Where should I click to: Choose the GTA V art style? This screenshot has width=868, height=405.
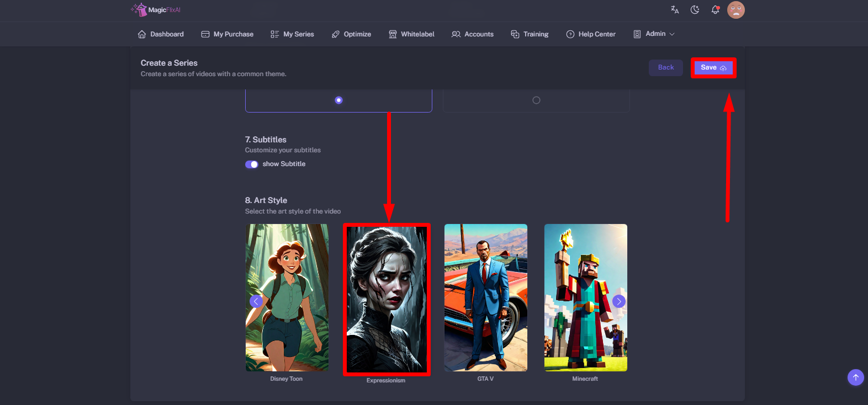coord(486,297)
